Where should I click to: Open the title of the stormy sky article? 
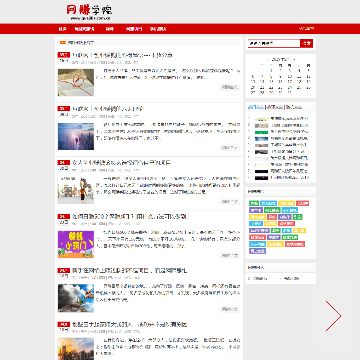[130, 271]
